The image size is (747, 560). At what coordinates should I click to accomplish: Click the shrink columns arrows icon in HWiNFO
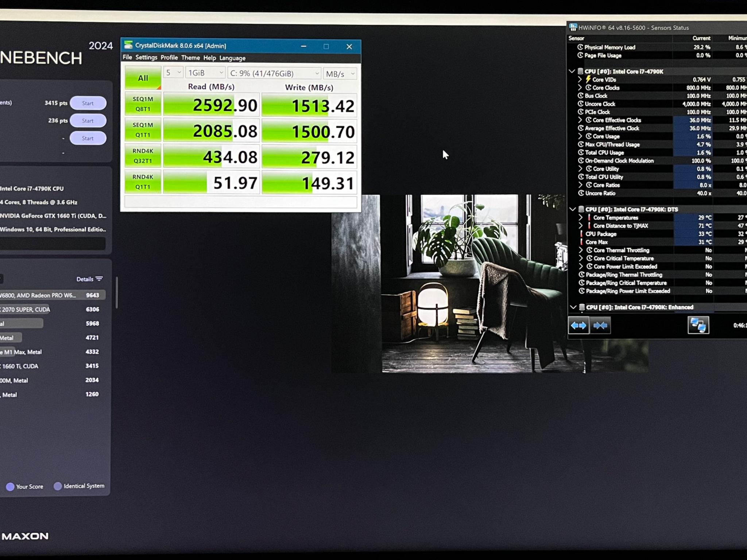pyautogui.click(x=600, y=325)
